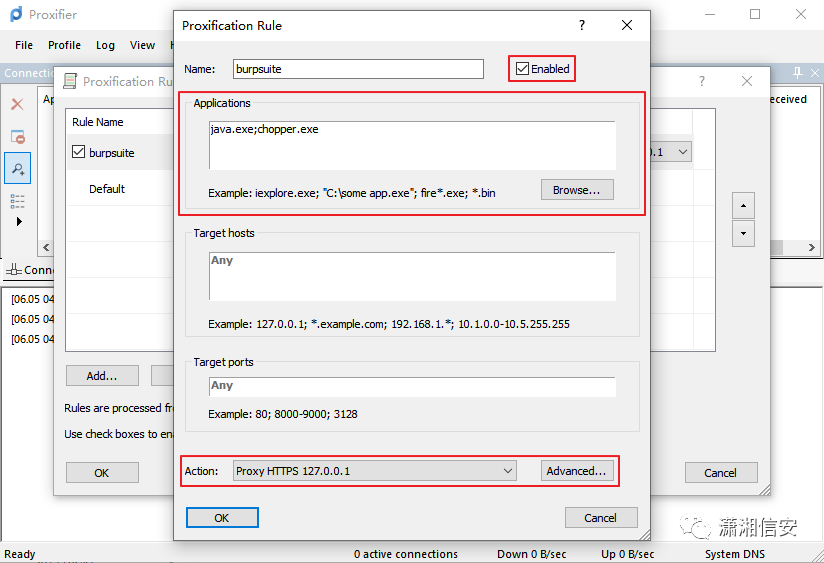Click the Target hosts text box
824x563 pixels.
[x=412, y=276]
